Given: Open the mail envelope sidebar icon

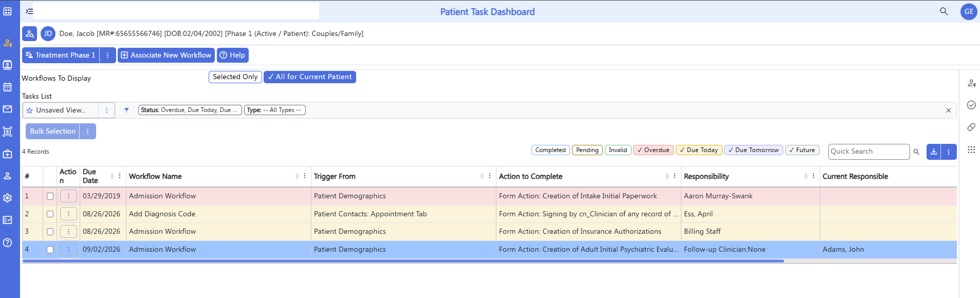Looking at the screenshot, I should click(x=7, y=109).
